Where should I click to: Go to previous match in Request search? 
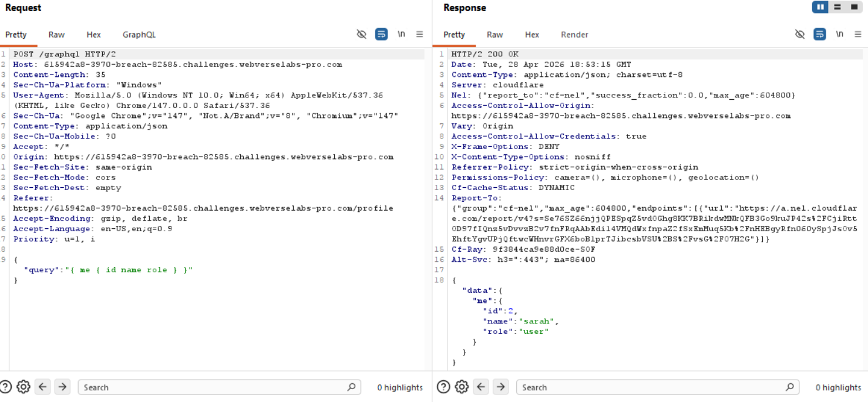pyautogui.click(x=42, y=387)
